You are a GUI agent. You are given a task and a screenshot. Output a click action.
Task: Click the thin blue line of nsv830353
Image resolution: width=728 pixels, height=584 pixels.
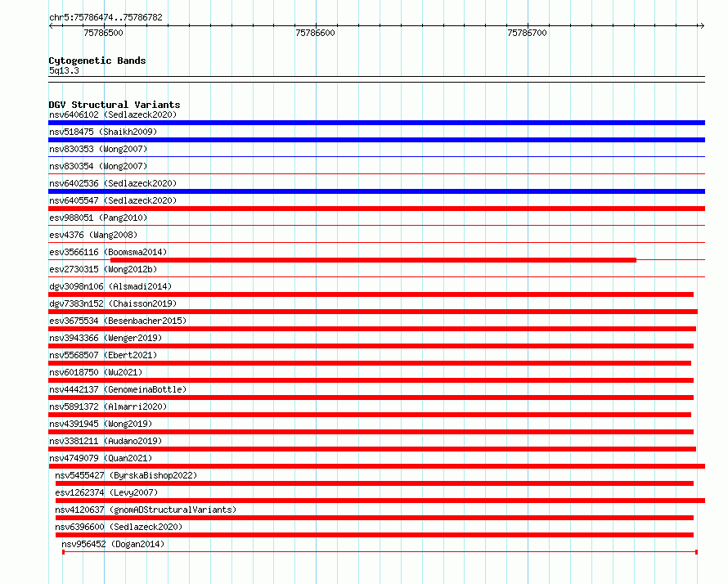pyautogui.click(x=376, y=157)
